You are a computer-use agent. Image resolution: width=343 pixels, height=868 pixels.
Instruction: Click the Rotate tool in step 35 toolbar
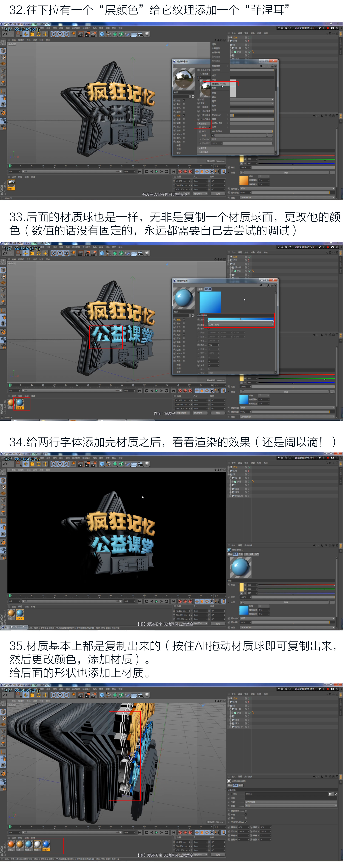point(38,696)
